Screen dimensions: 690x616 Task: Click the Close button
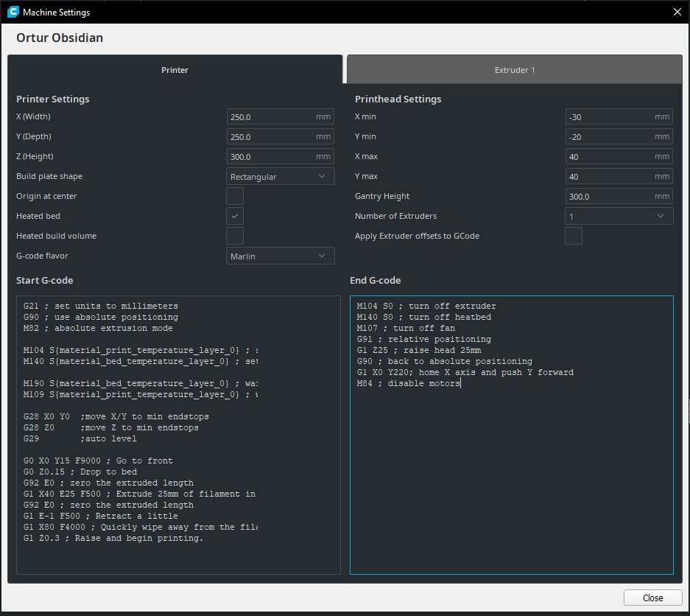click(x=652, y=598)
